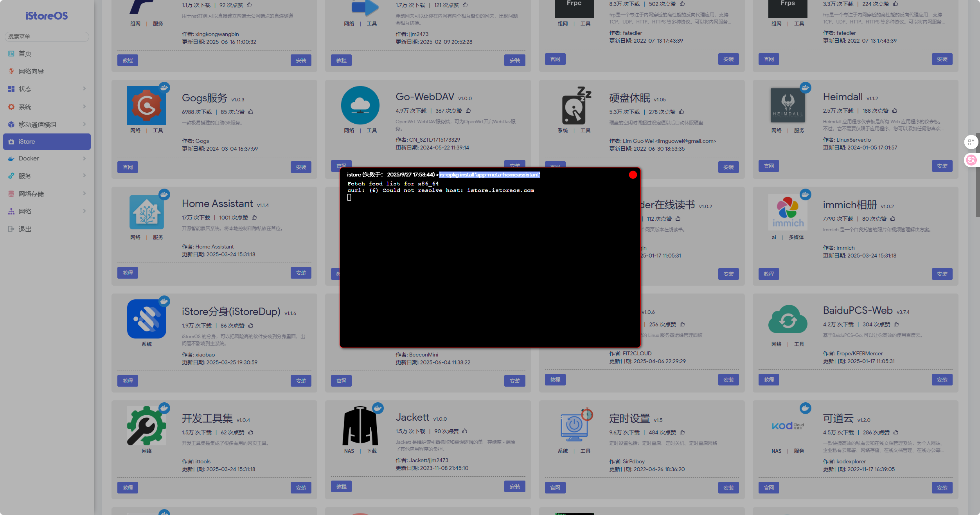
Task: Expand the 网络存储 sidebar menu
Action: pos(47,194)
